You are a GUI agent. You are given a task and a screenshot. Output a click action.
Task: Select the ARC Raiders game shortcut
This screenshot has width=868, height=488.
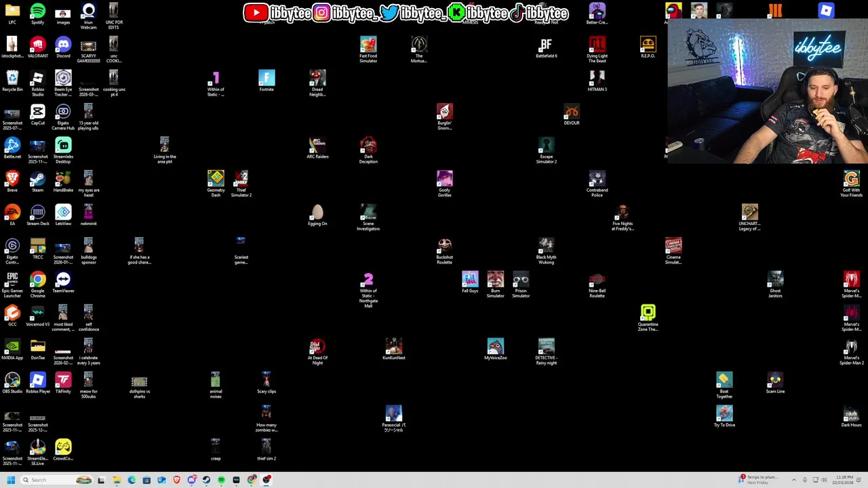click(x=317, y=148)
